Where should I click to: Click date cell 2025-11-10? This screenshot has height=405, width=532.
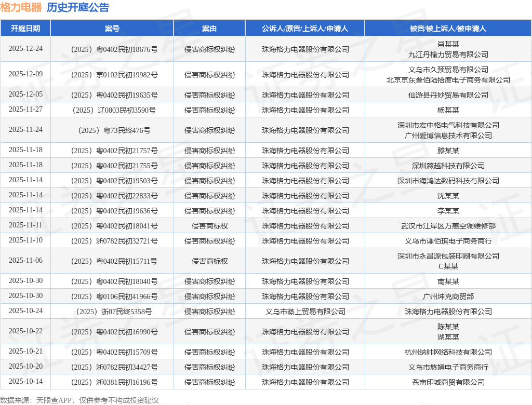coord(26,240)
